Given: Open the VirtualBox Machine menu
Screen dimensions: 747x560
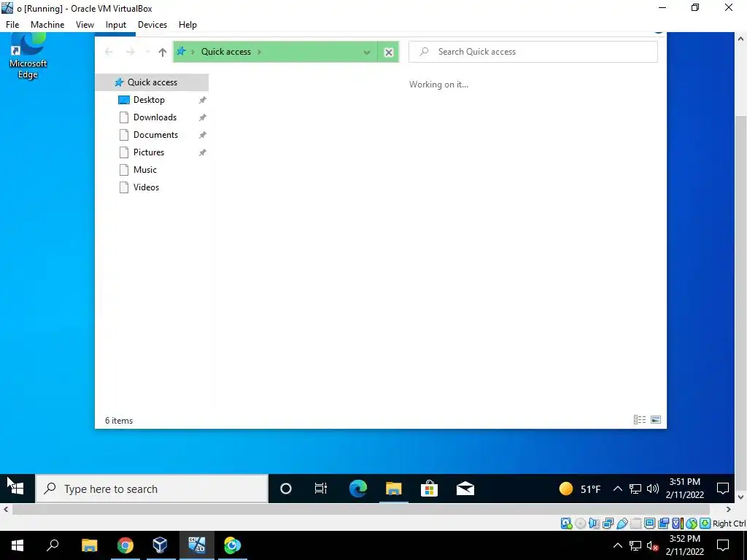Looking at the screenshot, I should coord(47,25).
